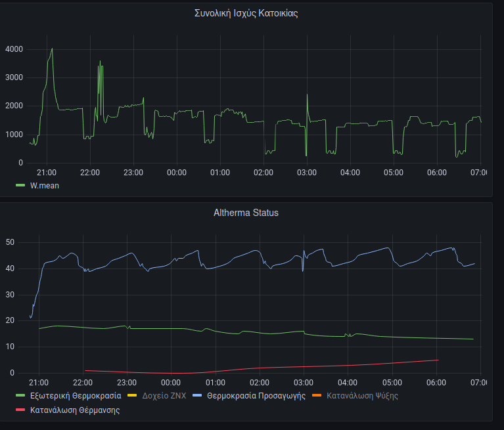504x430 pixels.
Task: Click the green Εξωτερική Θερμοκρασία color swatch
Action: tap(20, 396)
